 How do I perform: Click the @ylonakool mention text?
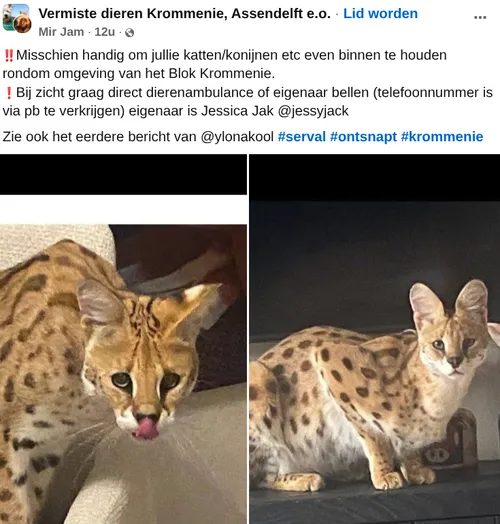point(237,137)
